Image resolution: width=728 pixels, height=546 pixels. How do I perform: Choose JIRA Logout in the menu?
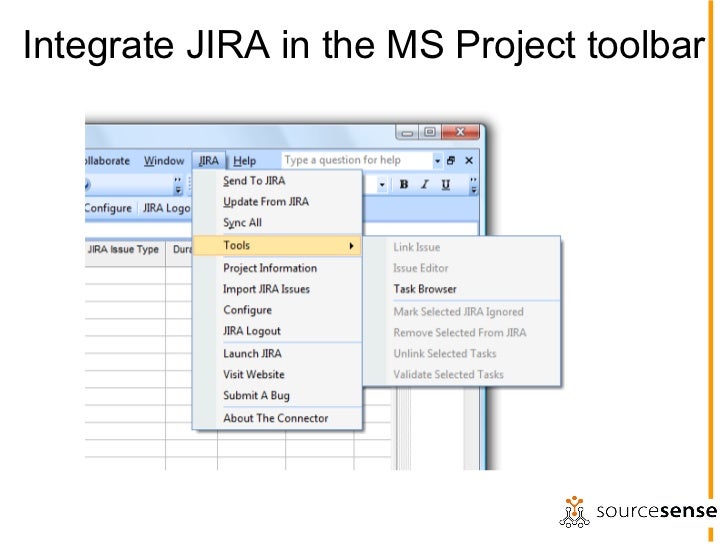277,331
